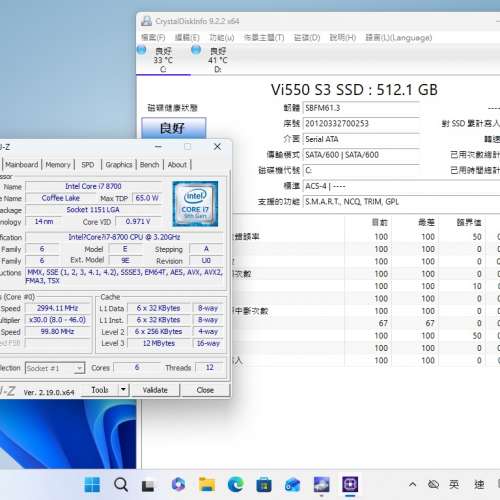
Task: Open the 佈景主題(T) theme menu
Action: tap(264, 37)
